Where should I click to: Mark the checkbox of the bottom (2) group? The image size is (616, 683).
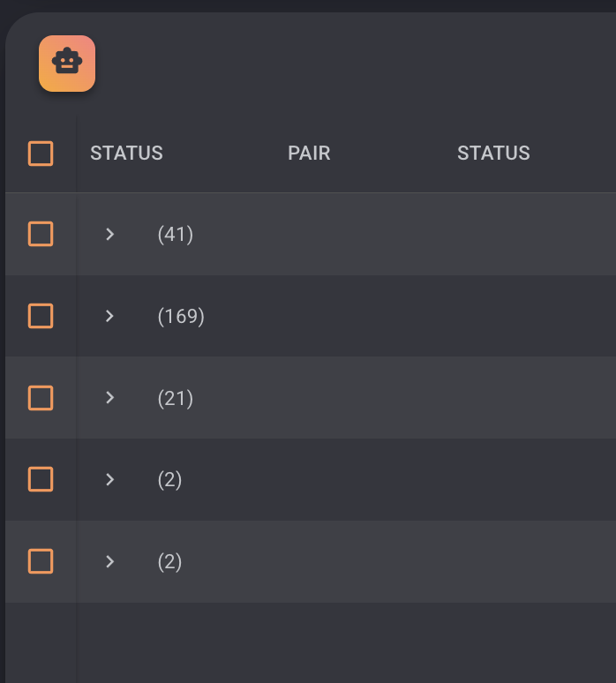(x=41, y=561)
